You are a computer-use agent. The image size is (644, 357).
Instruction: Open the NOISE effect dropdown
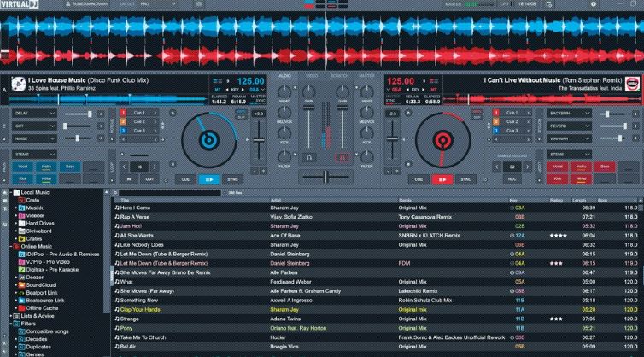pyautogui.click(x=34, y=138)
